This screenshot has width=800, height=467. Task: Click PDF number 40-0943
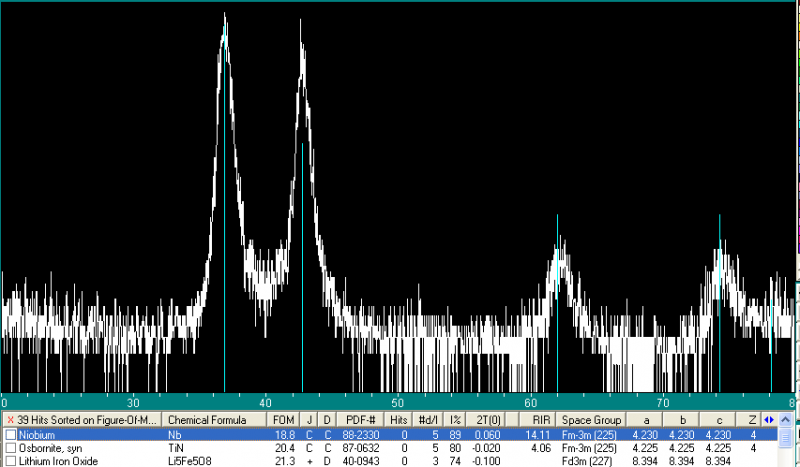coord(361,461)
